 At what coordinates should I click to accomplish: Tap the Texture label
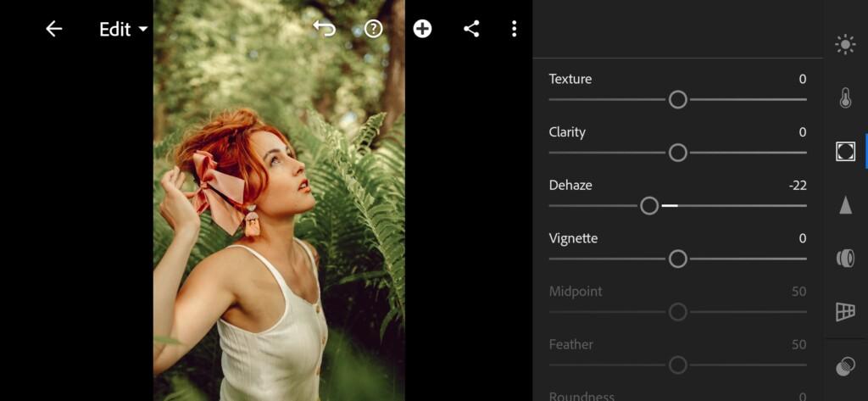[570, 79]
